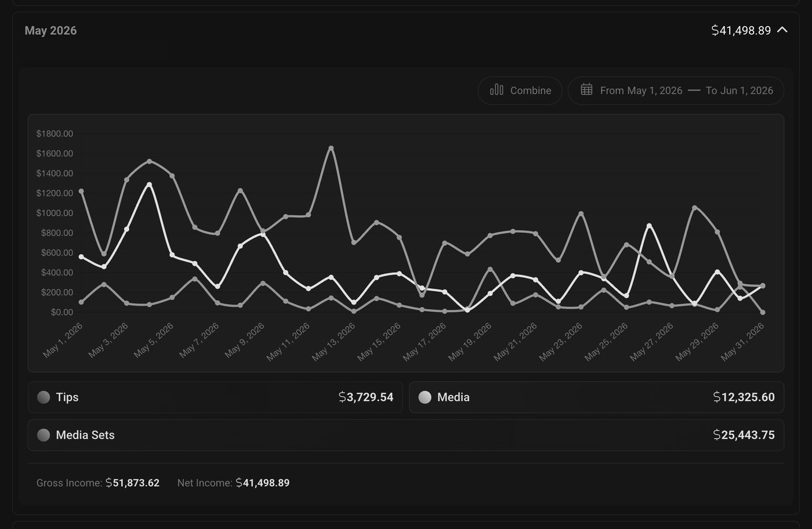Click the header total $41,498.89 beside the chevron
Image resolution: width=812 pixels, height=529 pixels.
741,30
